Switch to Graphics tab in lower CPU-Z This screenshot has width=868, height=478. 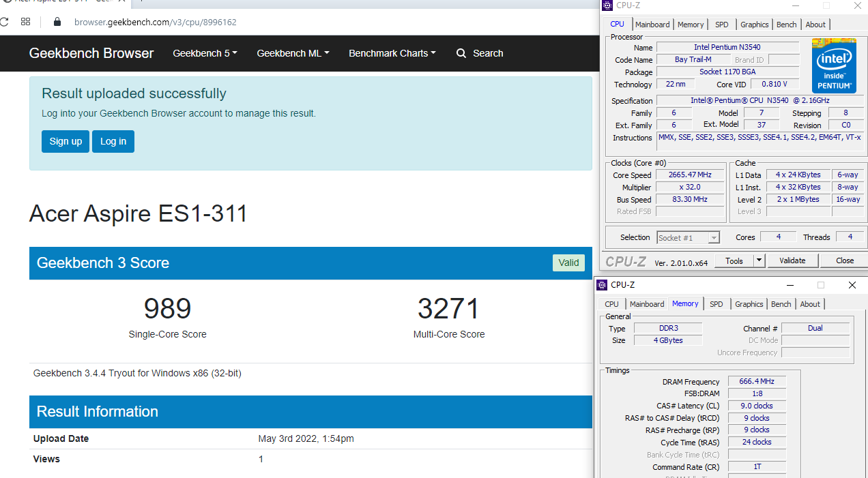[749, 304]
